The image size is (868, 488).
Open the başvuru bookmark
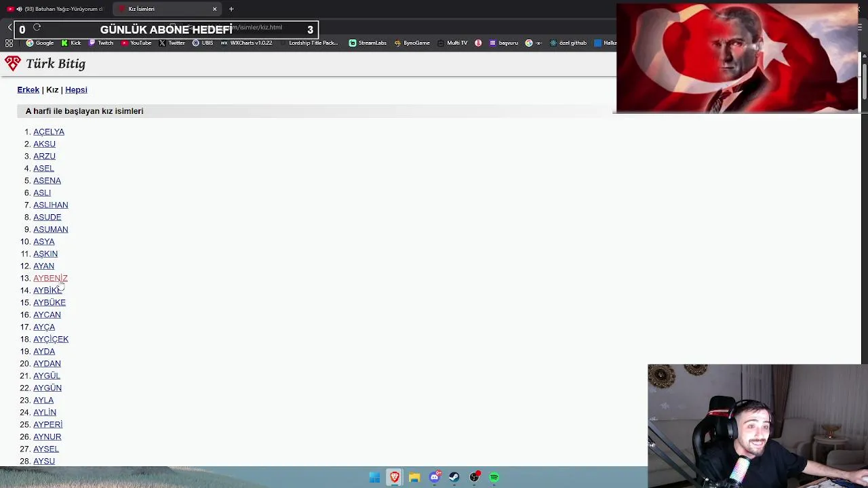(x=503, y=43)
